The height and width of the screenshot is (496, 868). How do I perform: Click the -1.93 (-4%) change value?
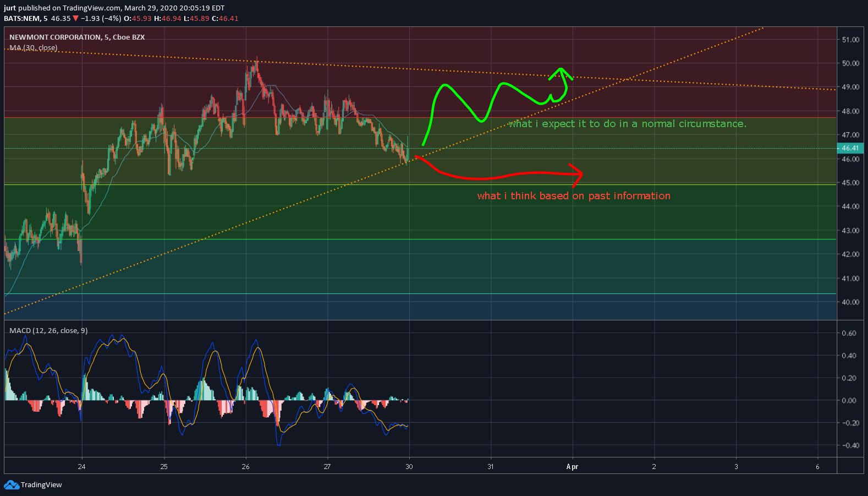[x=101, y=18]
